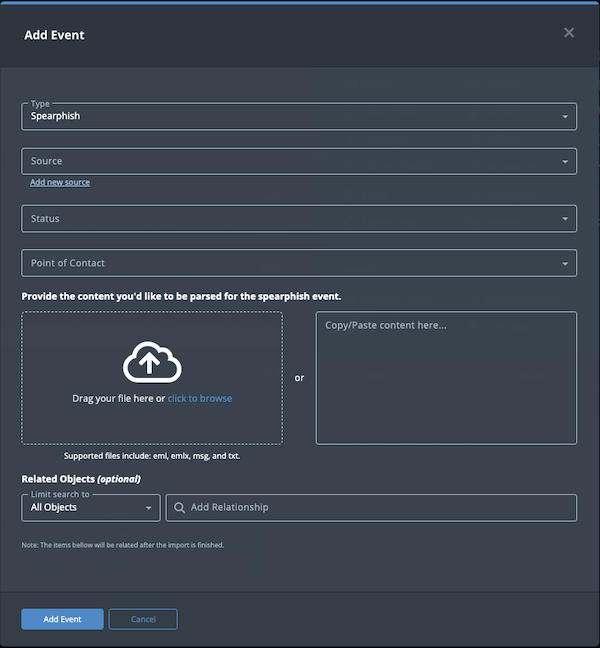Screen dimensions: 600x648
Task: Click the note about items related after import
Action: point(123,545)
